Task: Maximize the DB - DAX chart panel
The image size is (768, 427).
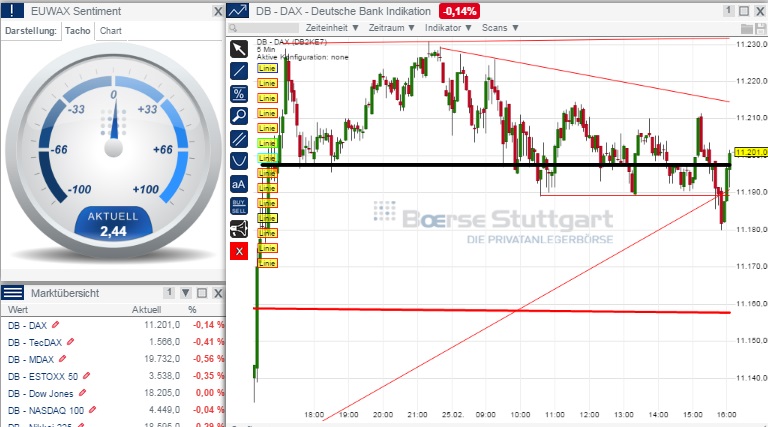Action: pyautogui.click(x=744, y=11)
